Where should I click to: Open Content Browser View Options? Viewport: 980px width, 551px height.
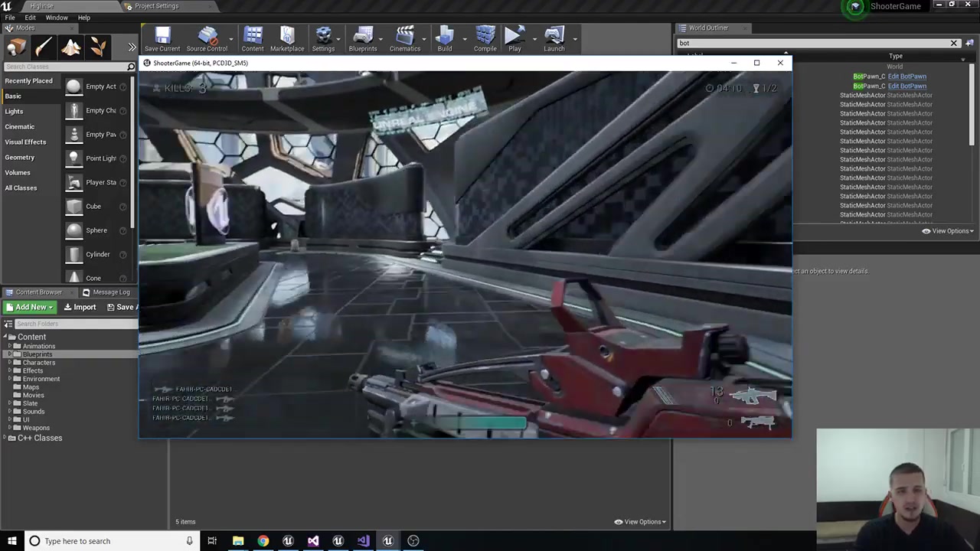640,522
